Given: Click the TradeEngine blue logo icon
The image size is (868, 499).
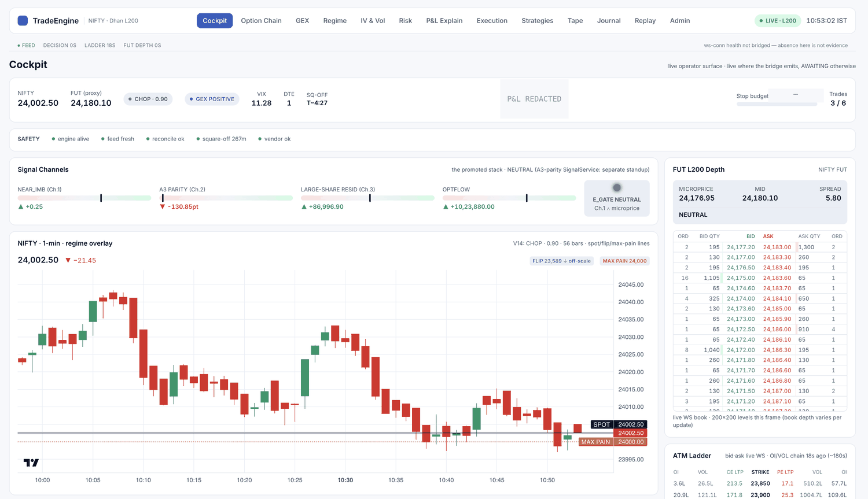Looking at the screenshot, I should click(x=23, y=21).
